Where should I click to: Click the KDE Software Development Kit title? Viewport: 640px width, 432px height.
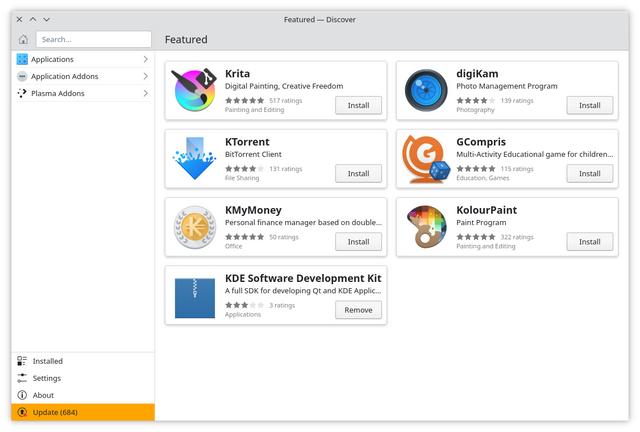(303, 278)
